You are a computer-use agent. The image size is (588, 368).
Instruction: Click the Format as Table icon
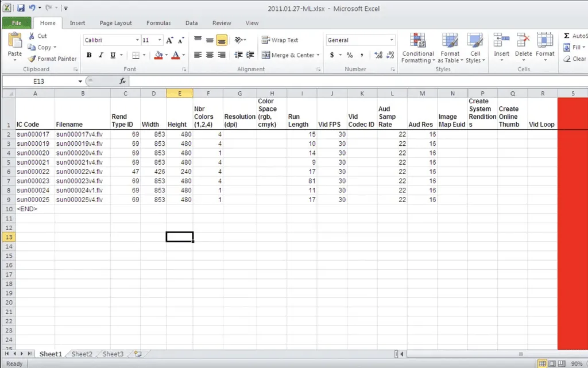(450, 42)
